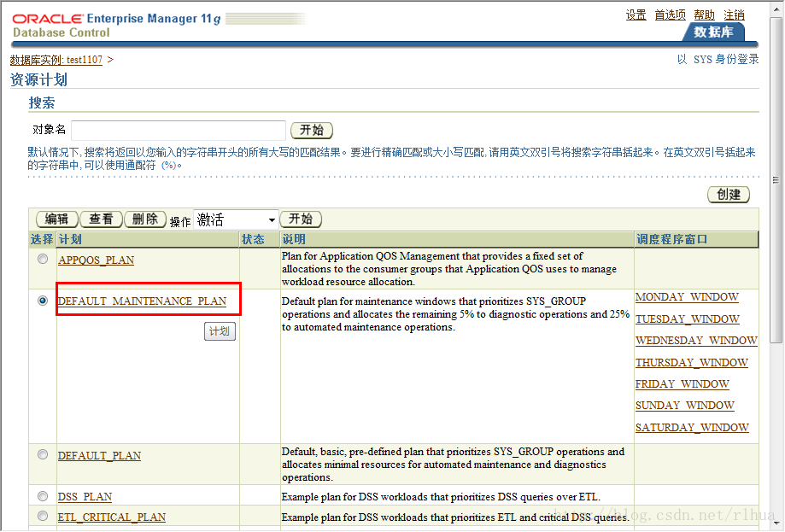
Task: Open the FRIDAY_WINDOW link
Action: 682,384
